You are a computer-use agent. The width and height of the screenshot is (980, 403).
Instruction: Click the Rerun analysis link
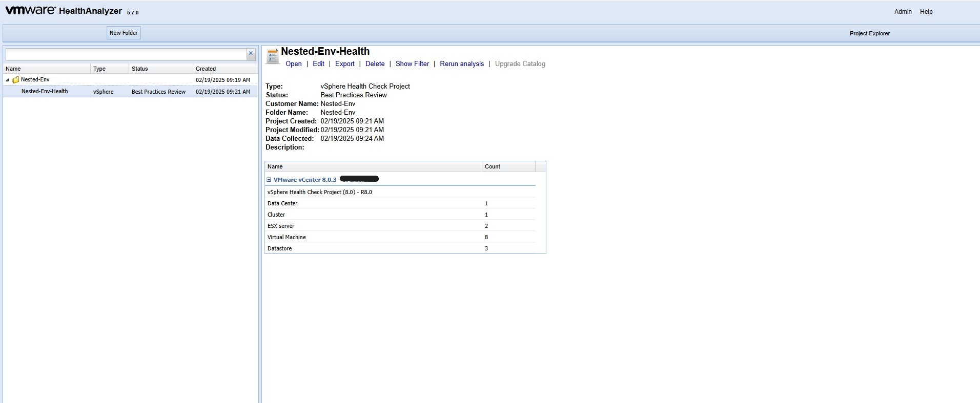(462, 64)
